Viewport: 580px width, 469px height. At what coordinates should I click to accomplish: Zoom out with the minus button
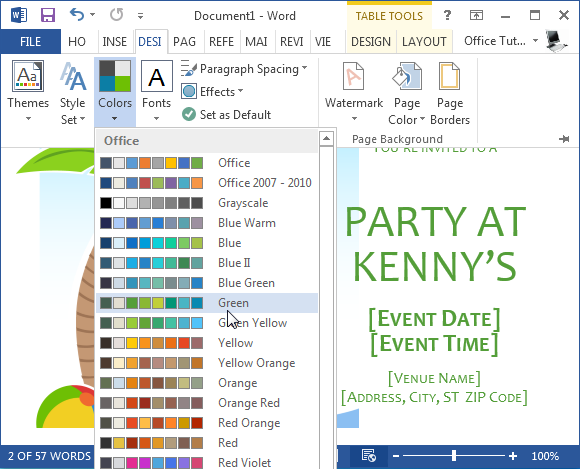click(396, 456)
